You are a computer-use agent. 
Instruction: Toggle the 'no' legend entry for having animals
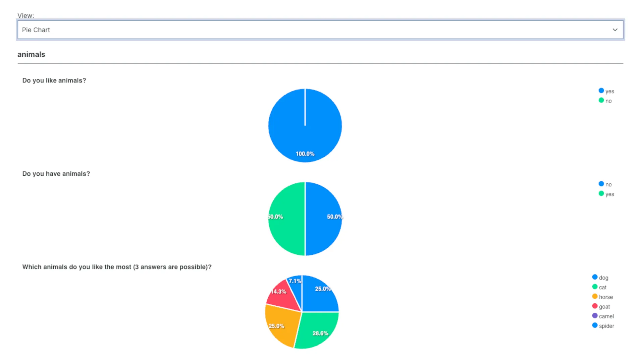point(608,184)
